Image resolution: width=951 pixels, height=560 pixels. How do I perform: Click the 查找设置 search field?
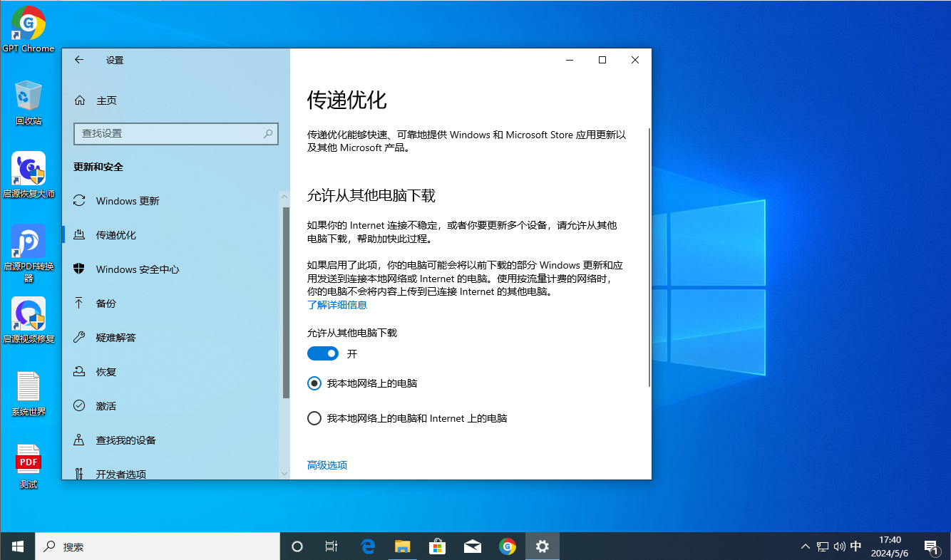tap(176, 133)
